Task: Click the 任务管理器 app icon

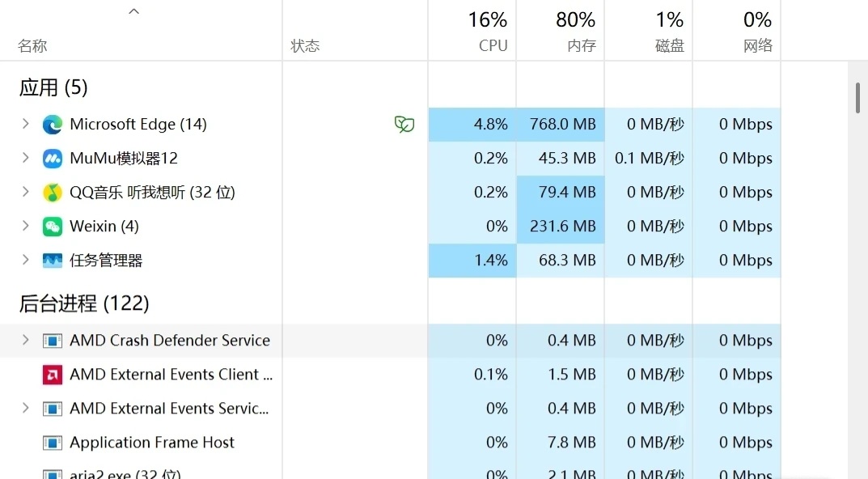Action: pos(53,261)
